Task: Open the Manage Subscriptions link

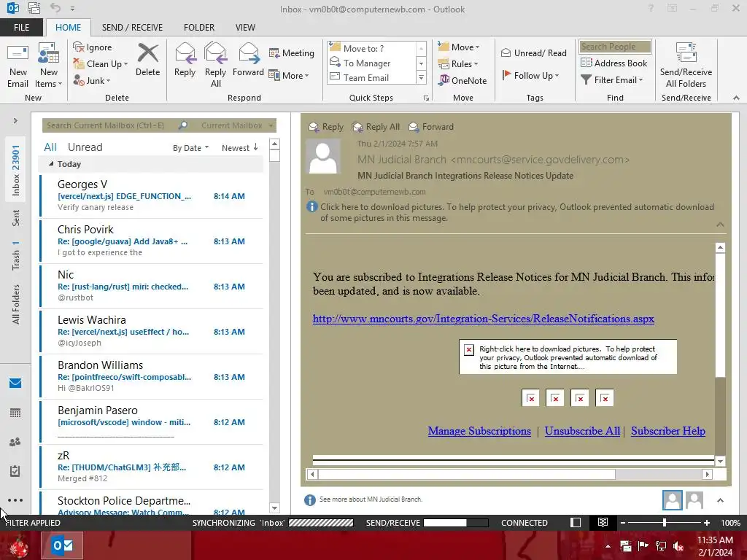Action: point(479,431)
